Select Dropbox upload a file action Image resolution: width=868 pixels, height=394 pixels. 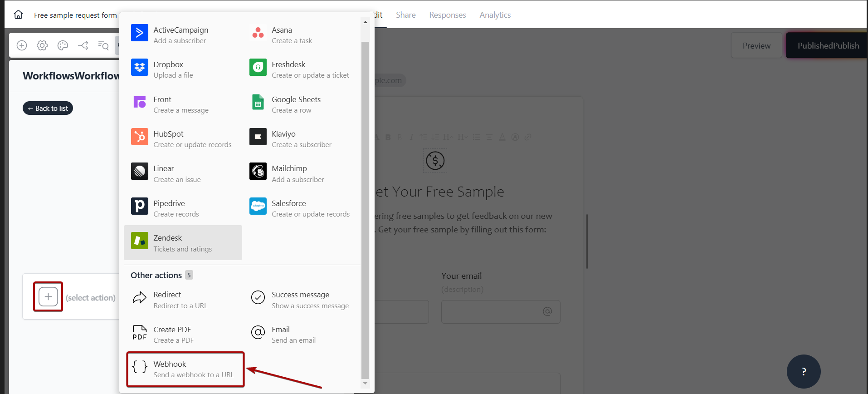(x=183, y=69)
